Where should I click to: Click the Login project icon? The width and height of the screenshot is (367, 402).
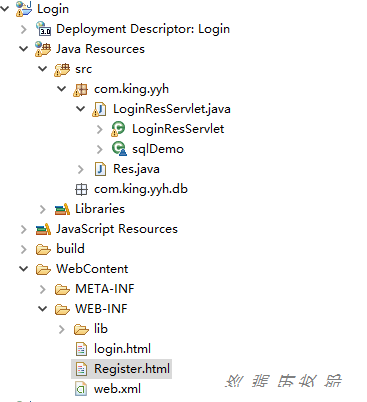pos(24,9)
